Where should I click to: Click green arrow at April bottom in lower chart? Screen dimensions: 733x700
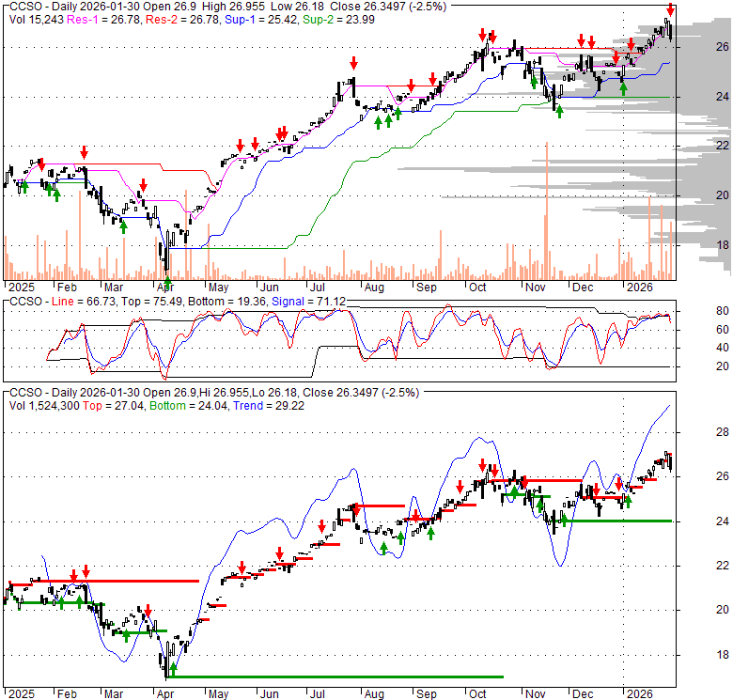coord(173,668)
